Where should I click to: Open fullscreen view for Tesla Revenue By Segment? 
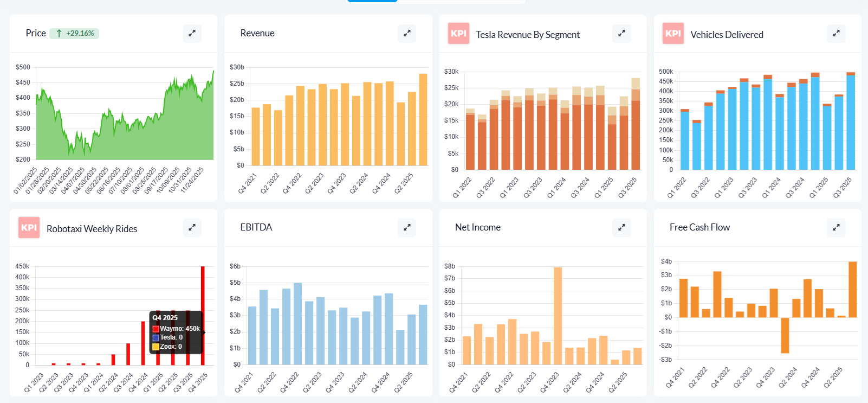[621, 34]
